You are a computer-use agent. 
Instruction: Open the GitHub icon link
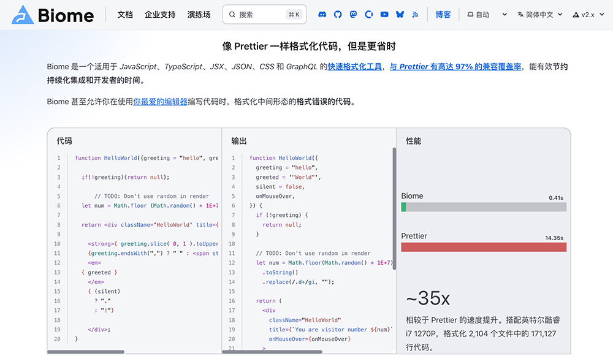click(338, 15)
